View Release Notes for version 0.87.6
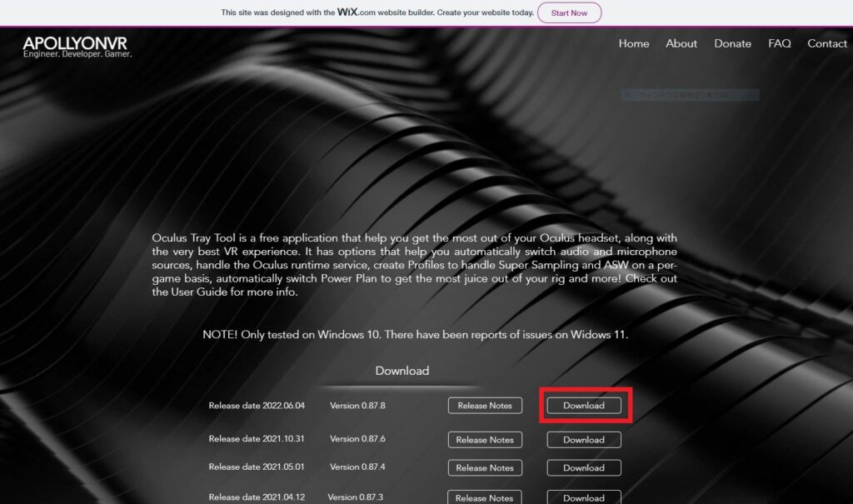 pyautogui.click(x=485, y=440)
